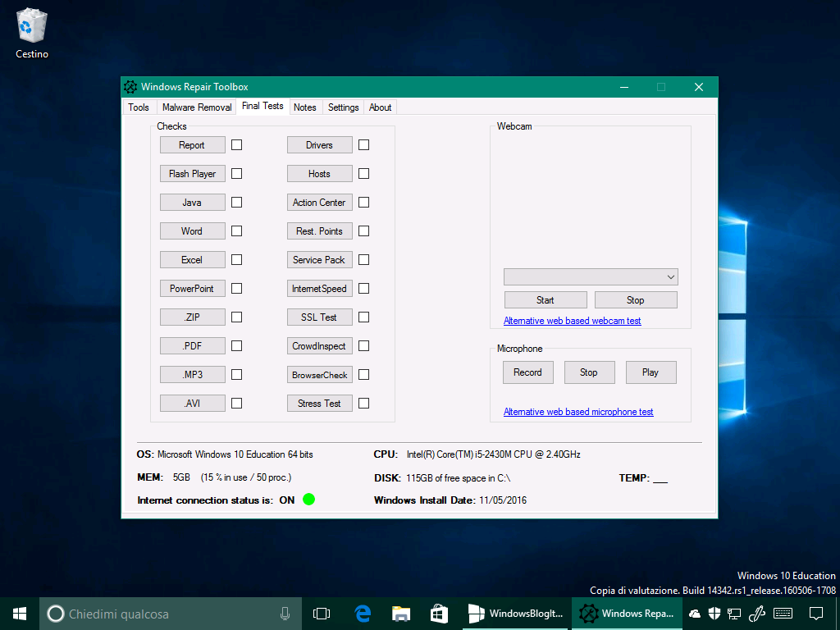
Task: Click the Report button
Action: pos(192,145)
